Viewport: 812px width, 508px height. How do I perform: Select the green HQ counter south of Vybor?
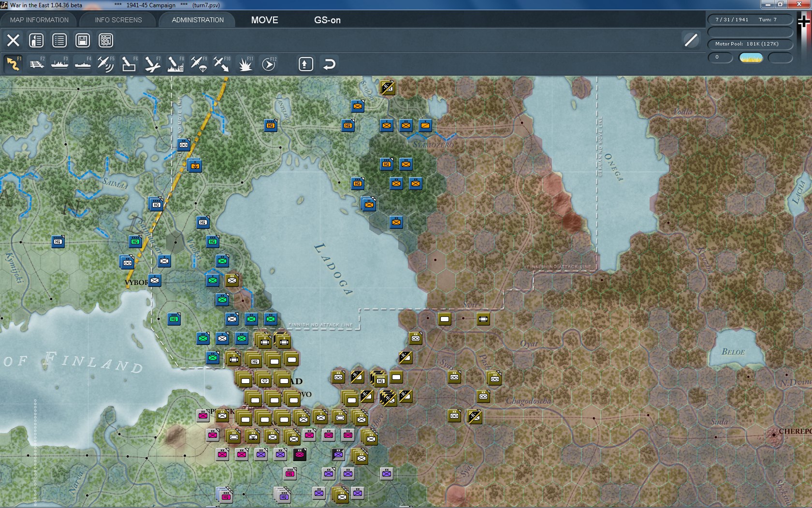coord(174,319)
